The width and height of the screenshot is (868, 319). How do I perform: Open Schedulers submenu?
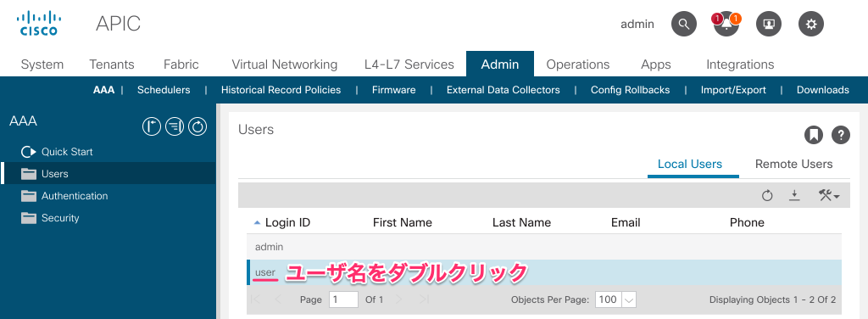pyautogui.click(x=164, y=90)
